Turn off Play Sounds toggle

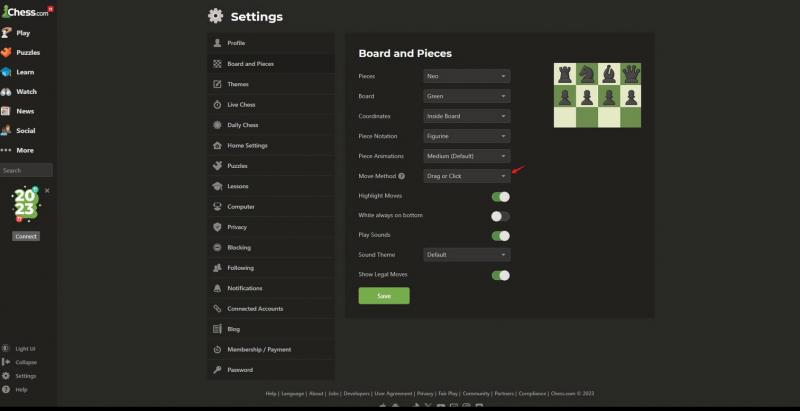(500, 236)
